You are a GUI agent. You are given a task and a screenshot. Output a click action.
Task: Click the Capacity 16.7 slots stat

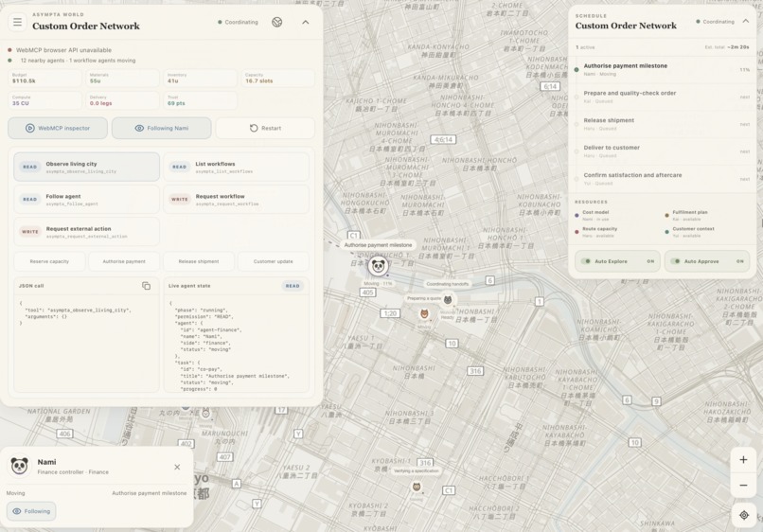point(278,79)
